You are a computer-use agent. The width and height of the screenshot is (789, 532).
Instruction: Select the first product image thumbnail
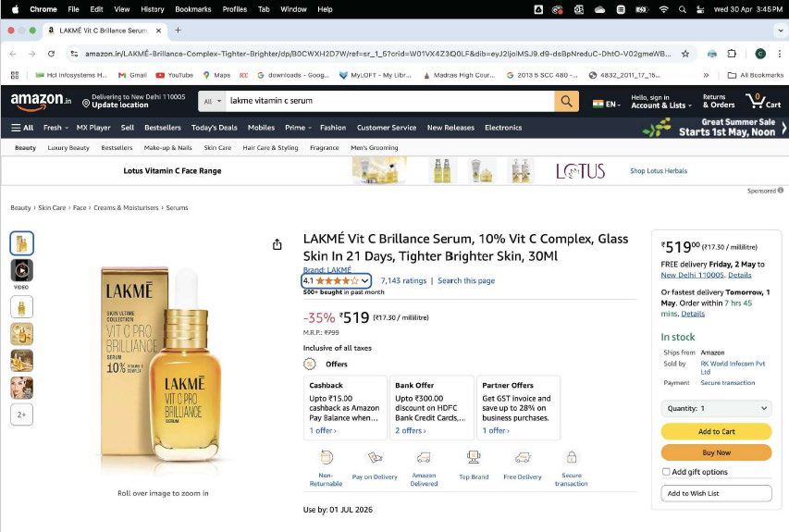[x=21, y=243]
